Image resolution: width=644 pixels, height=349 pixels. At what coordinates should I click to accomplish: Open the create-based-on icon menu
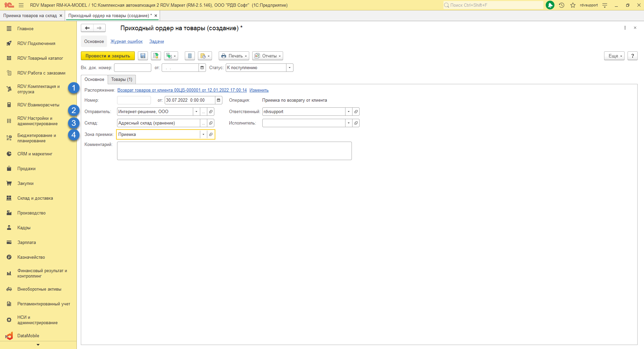171,56
